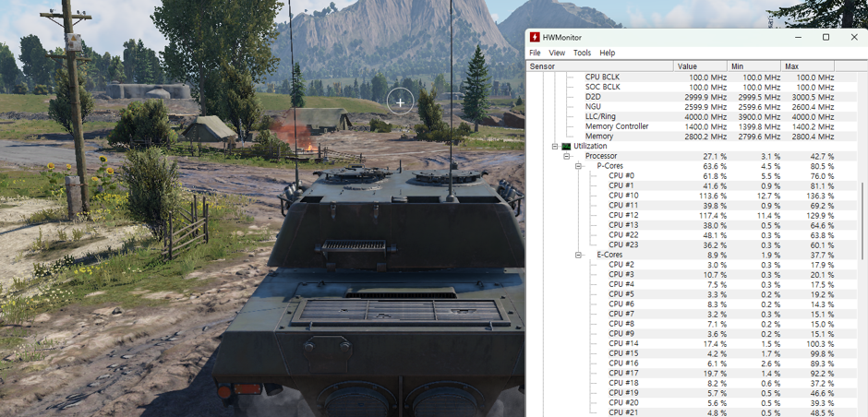This screenshot has width=868, height=417.
Task: Click the 3000.5 MHz D2D max value
Action: 814,97
